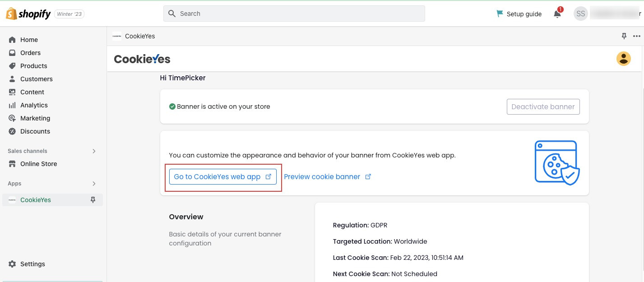Click the cookie shield illustration
The image size is (644, 282).
(557, 162)
